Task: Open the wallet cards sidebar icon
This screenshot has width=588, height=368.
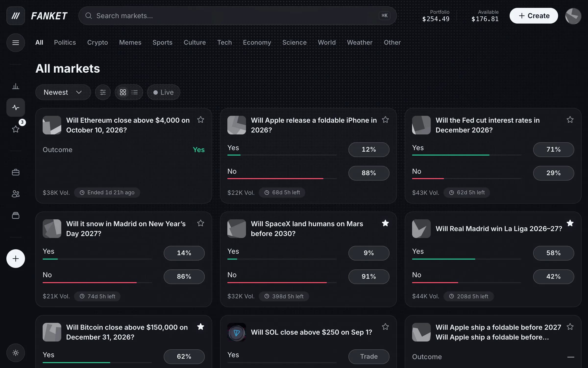Action: [x=15, y=215]
